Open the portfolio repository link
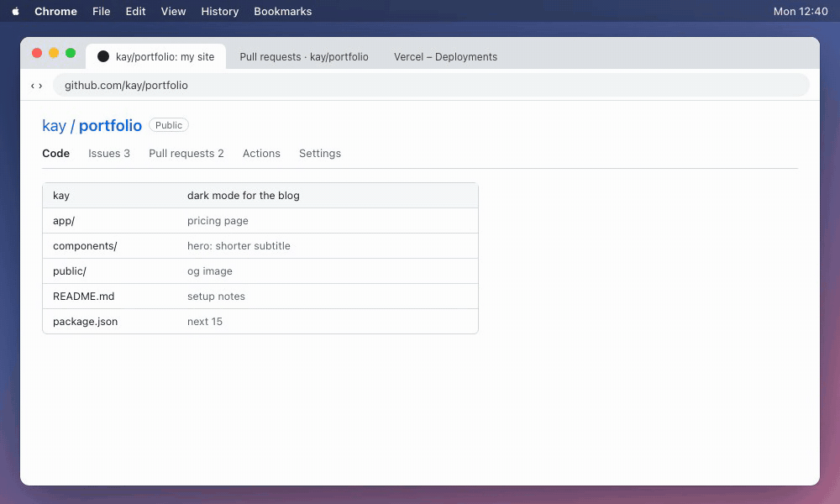840x504 pixels. pyautogui.click(x=110, y=125)
